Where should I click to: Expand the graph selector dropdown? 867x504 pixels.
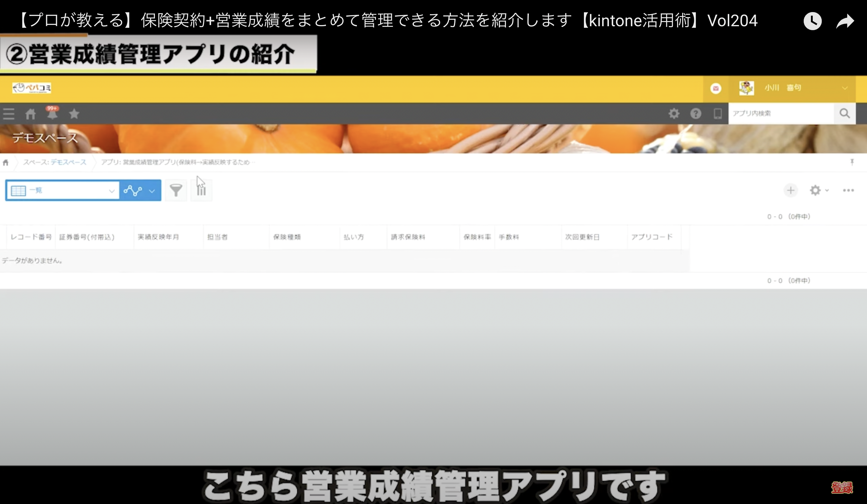(140, 190)
